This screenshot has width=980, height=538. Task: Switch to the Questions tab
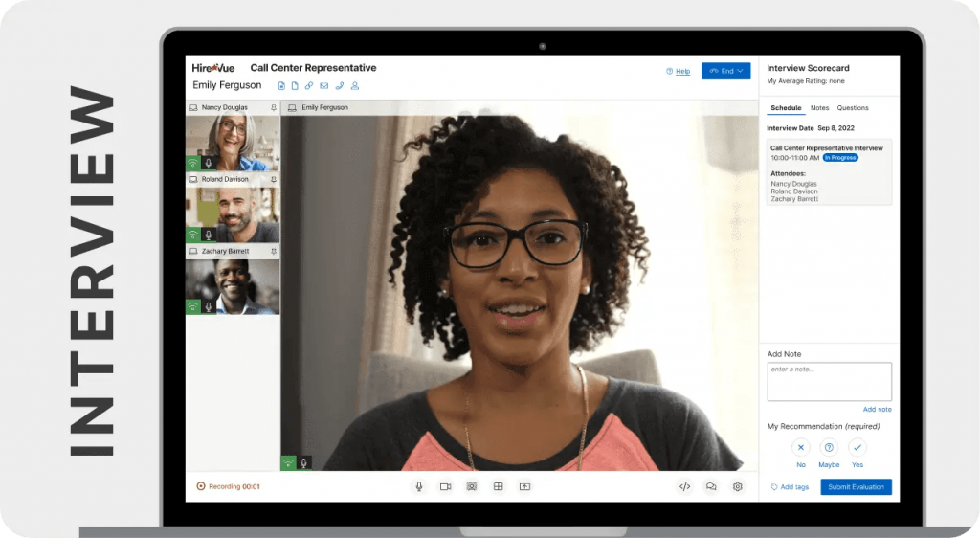pos(853,108)
